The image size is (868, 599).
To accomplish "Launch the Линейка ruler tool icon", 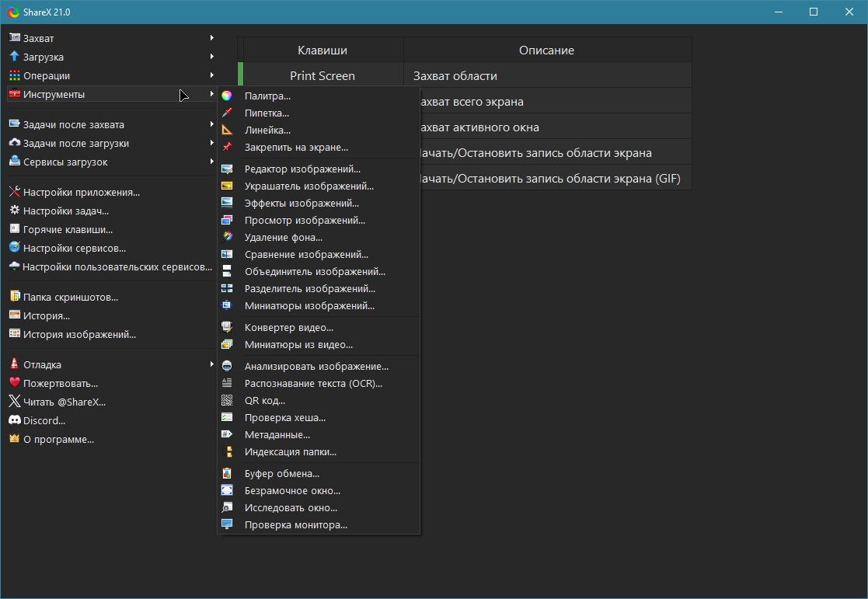I will click(227, 130).
